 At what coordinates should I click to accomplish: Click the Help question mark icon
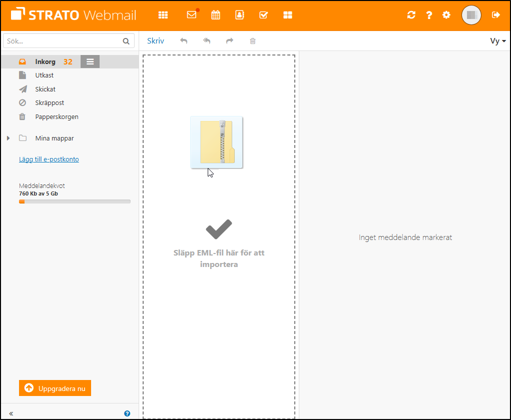pyautogui.click(x=429, y=15)
